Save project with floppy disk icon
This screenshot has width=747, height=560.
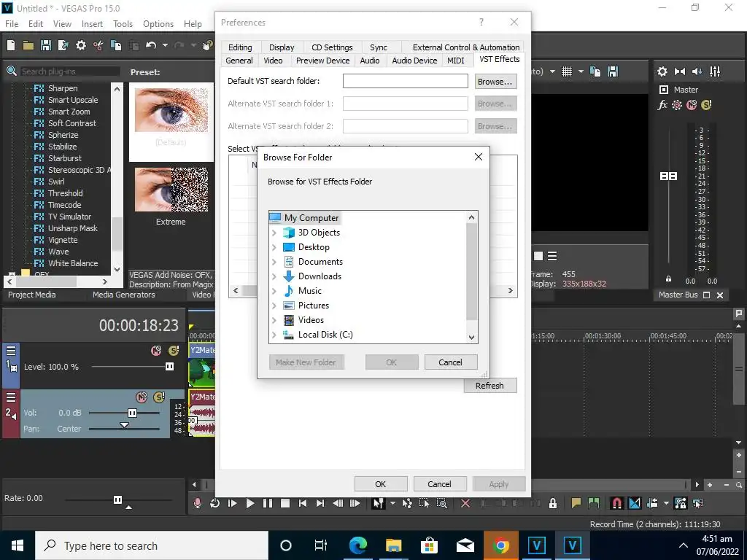tap(46, 45)
